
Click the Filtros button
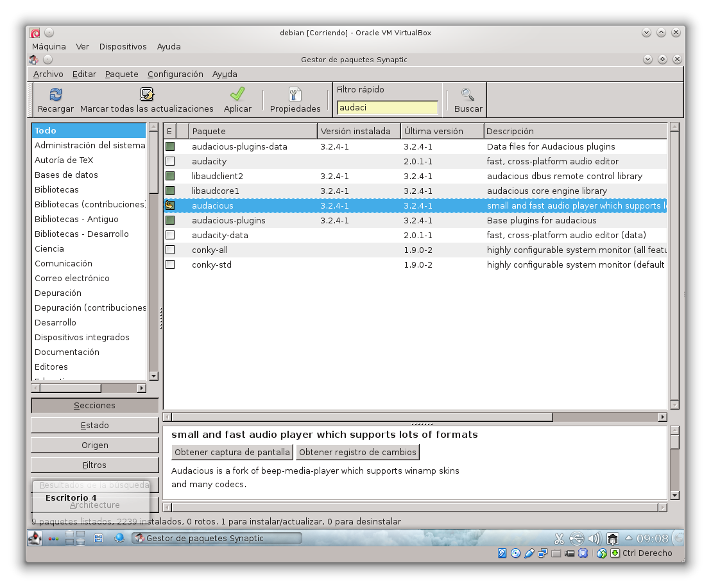tap(95, 465)
